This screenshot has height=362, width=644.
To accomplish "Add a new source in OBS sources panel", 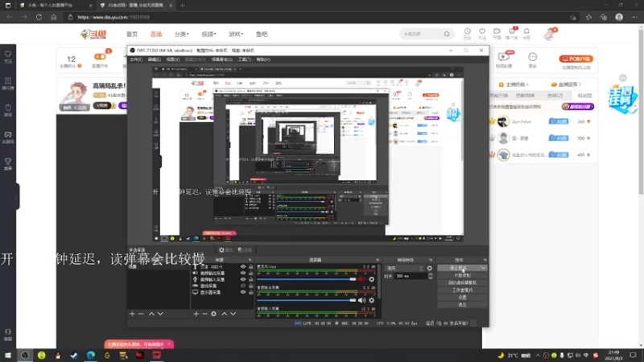I will tap(196, 314).
